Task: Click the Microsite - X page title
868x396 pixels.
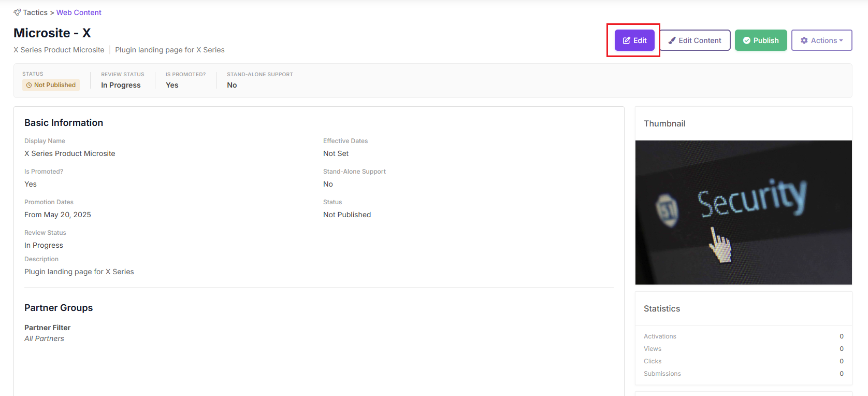Action: pyautogui.click(x=52, y=33)
